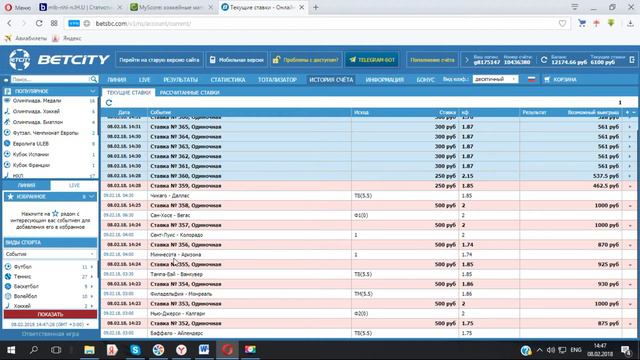The image size is (640, 360).
Task: Expand the Футбол sport arrow
Action: (91, 267)
